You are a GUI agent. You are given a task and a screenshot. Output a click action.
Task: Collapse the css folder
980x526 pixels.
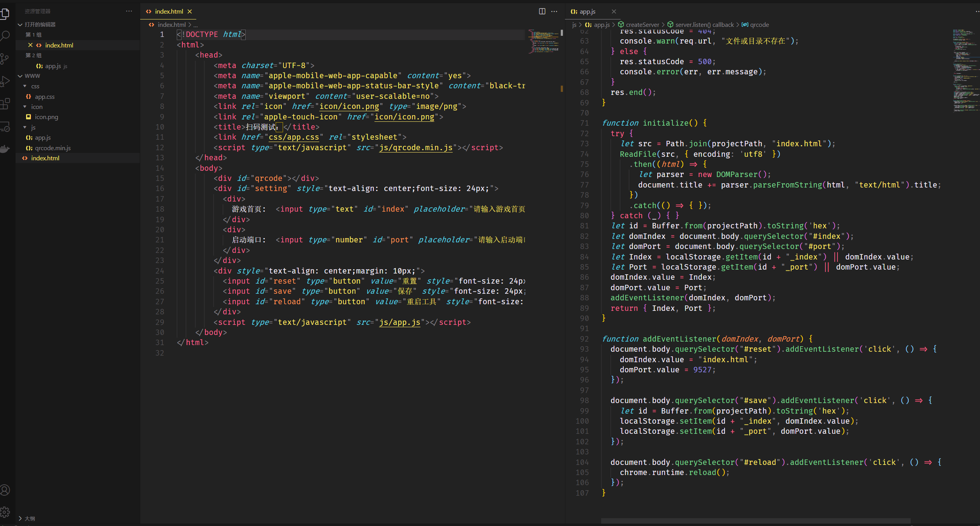tap(25, 86)
